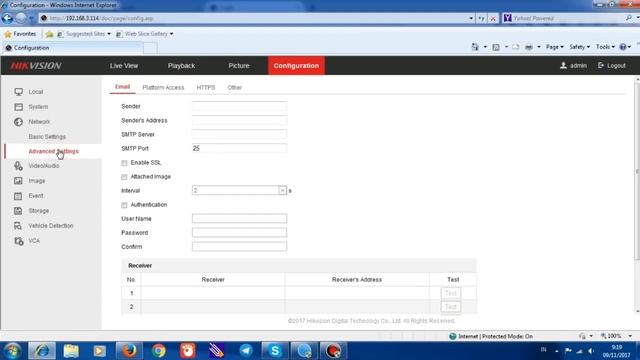Open the Vehicle Detection icon
Viewport: 640px width, 360px height.
18,226
